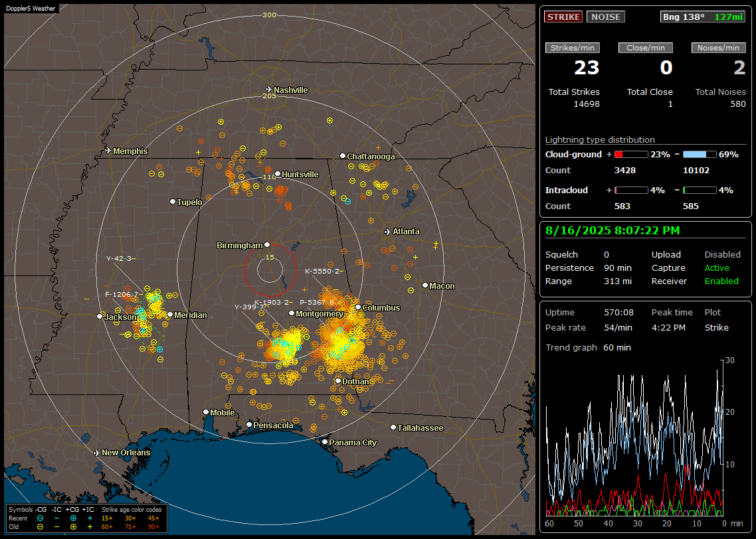756x539 pixels.
Task: Click the positive cloud-ground red percentage bar
Action: click(631, 154)
